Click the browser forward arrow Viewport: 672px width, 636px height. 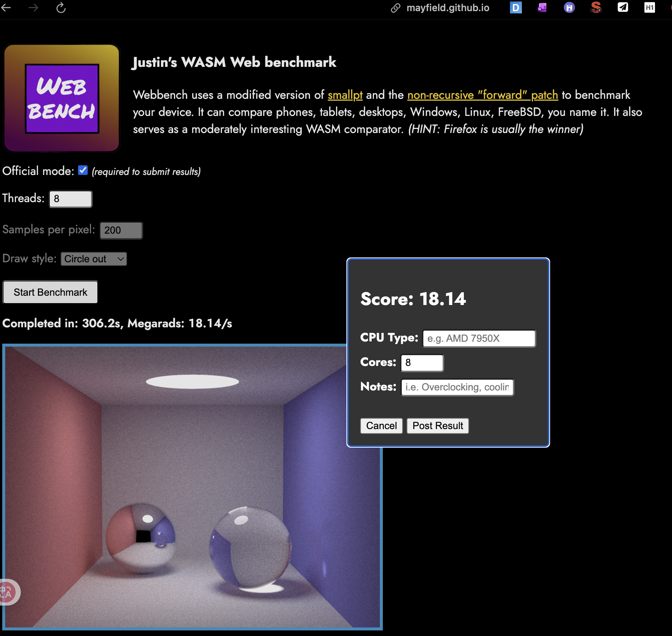[33, 7]
